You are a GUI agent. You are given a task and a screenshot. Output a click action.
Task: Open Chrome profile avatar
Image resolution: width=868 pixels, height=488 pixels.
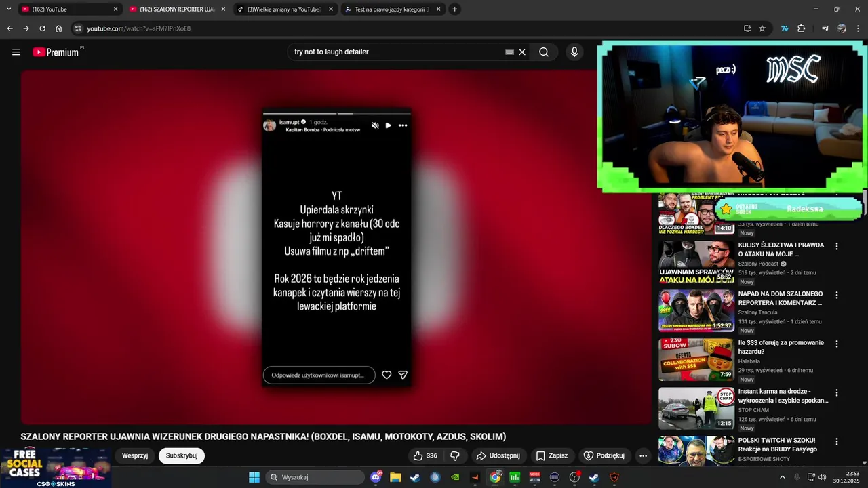[842, 28]
